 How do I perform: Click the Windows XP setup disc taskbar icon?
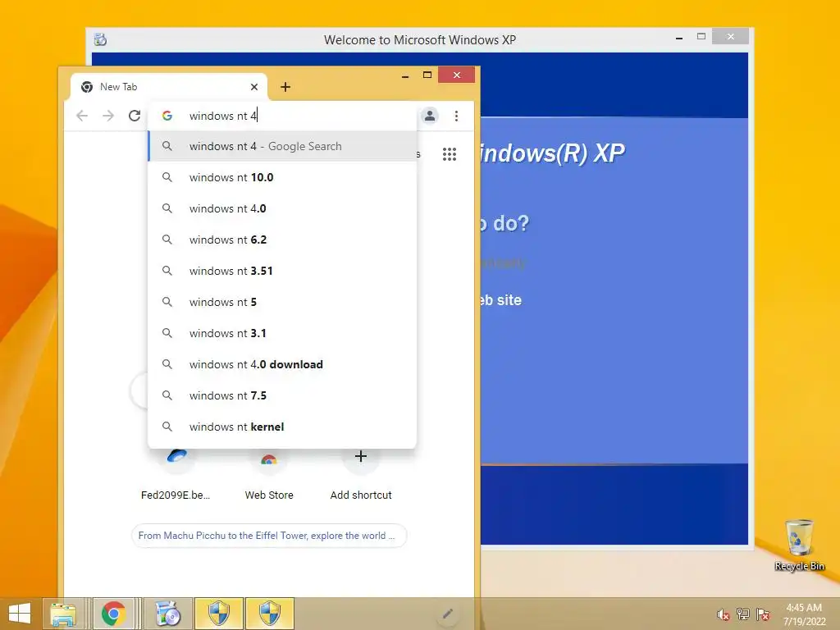[x=167, y=614]
